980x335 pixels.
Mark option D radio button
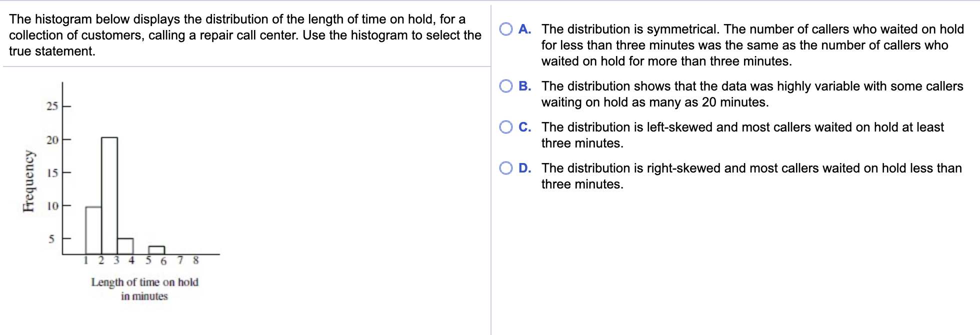point(506,168)
